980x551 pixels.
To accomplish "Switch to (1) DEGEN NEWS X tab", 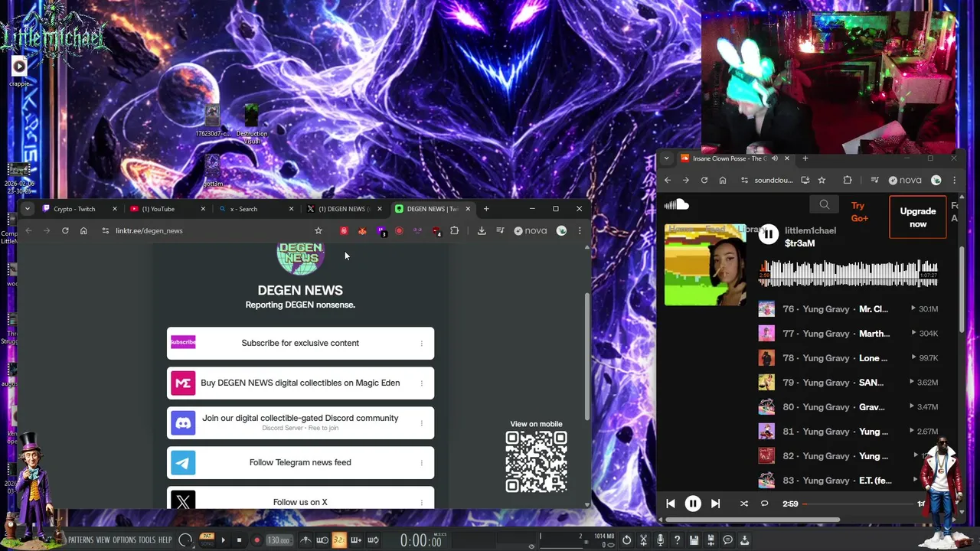I will (345, 208).
